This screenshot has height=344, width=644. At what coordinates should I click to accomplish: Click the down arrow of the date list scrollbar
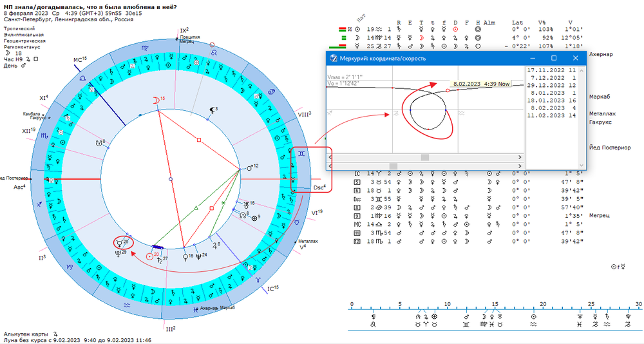[582, 164]
